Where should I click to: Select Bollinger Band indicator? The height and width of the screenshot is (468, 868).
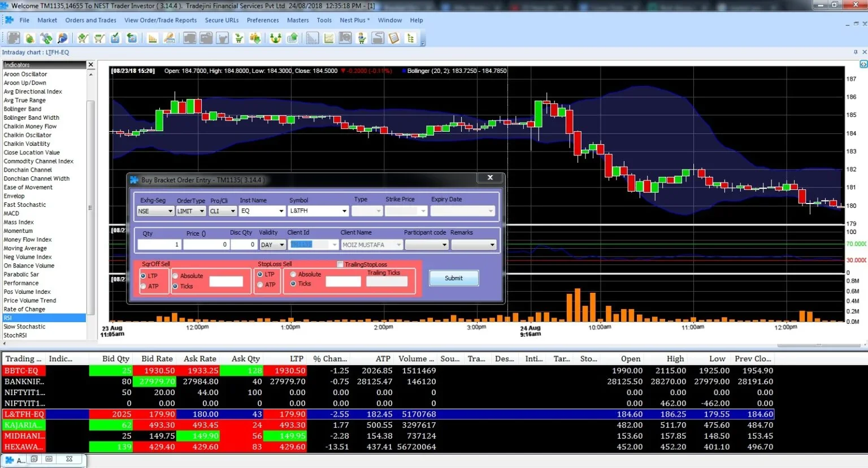click(x=44, y=109)
